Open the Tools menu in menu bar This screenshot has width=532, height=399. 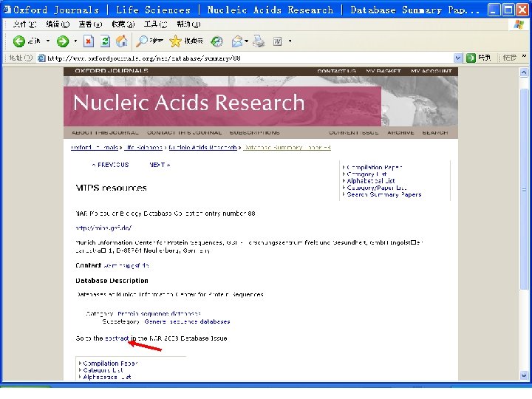155,24
